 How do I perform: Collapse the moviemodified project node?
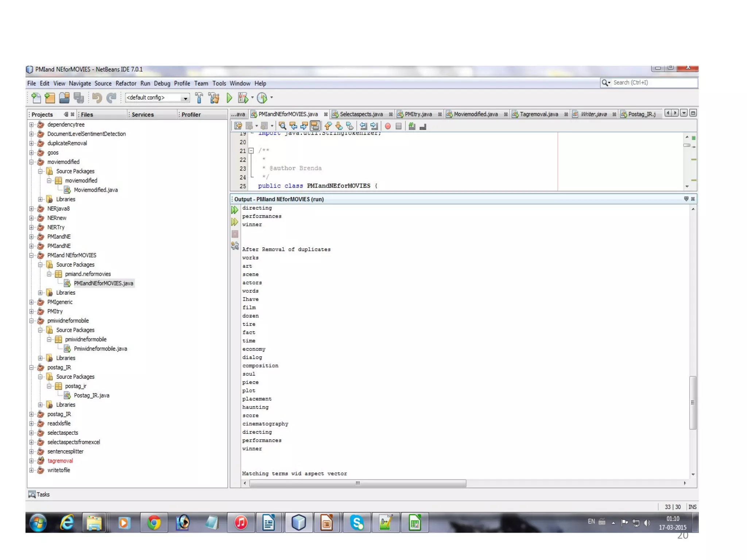(x=31, y=162)
